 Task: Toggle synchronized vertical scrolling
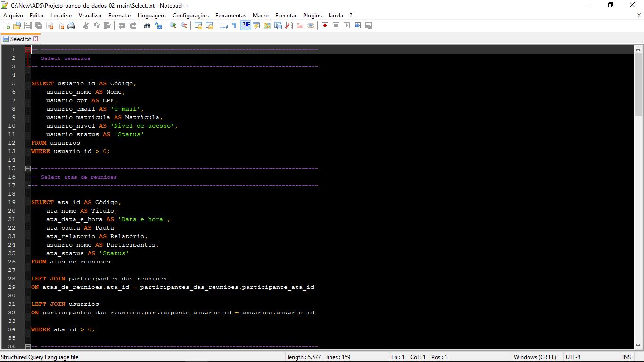tap(198, 25)
